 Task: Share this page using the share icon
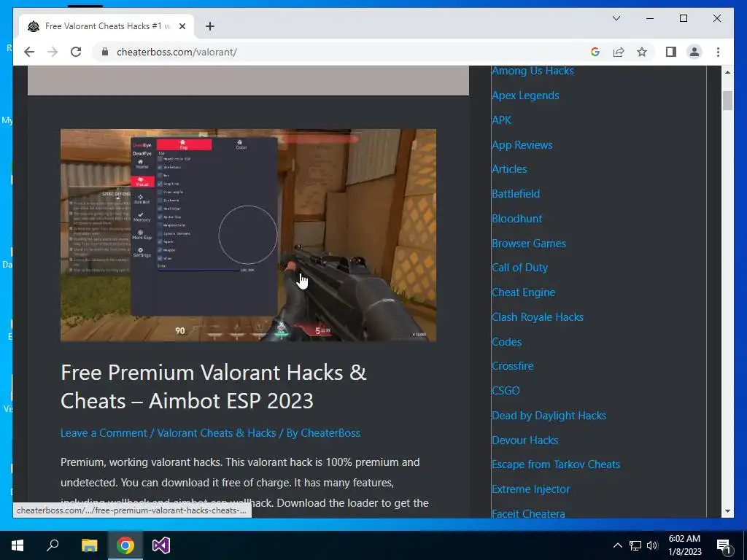click(619, 52)
